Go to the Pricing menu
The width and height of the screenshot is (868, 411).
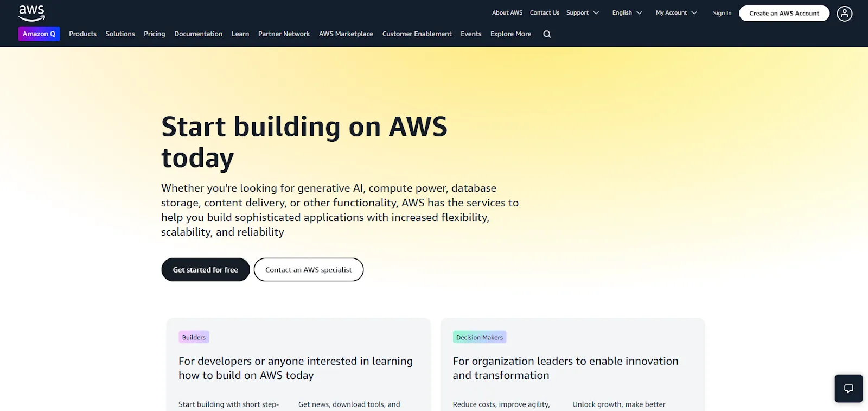coord(155,34)
